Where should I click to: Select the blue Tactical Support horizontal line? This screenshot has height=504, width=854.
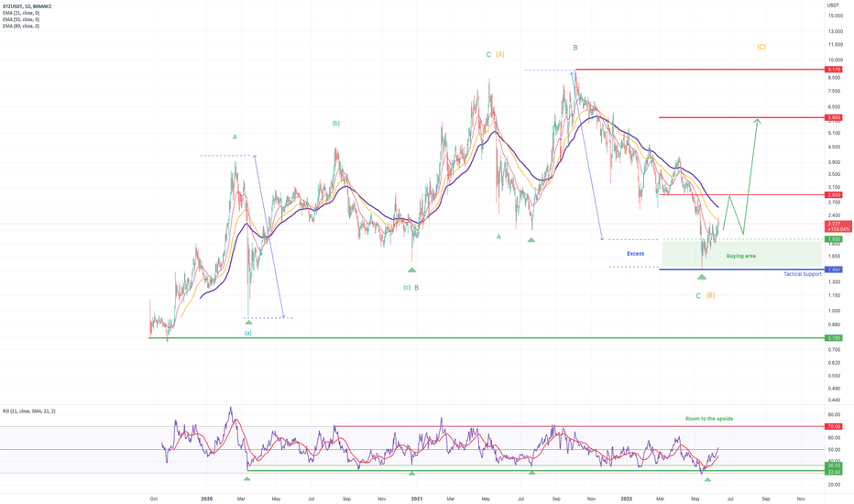point(742,269)
